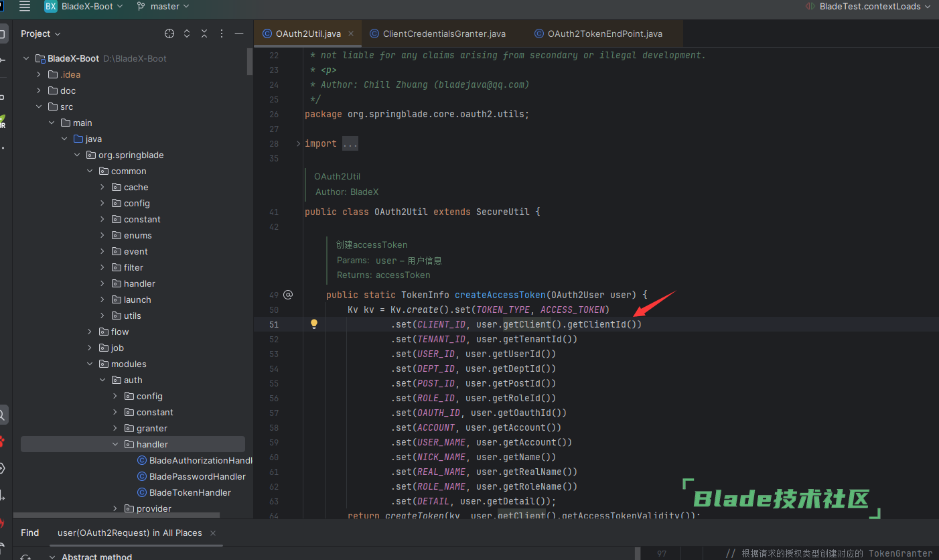This screenshot has height=560, width=939.
Task: Close the 'user(OAuth2Request) in All Places' tab
Action: click(x=213, y=533)
